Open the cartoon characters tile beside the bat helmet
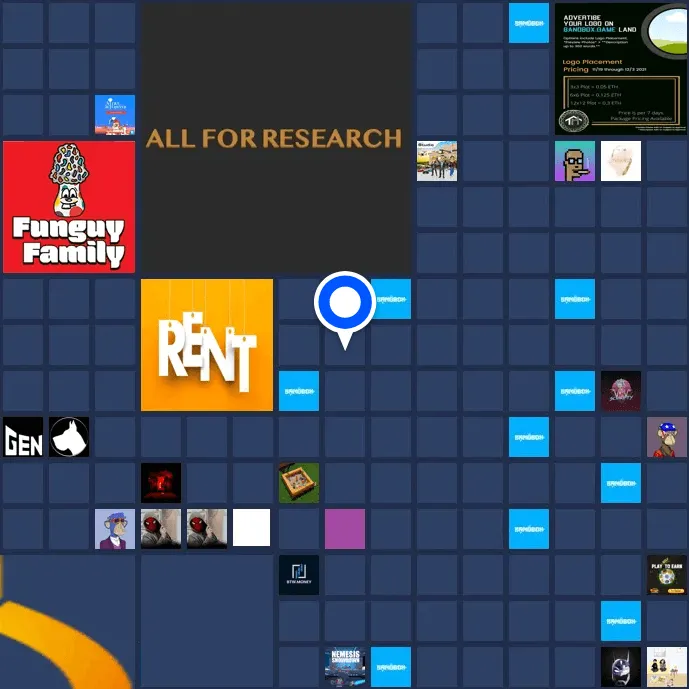 pyautogui.click(x=667, y=667)
